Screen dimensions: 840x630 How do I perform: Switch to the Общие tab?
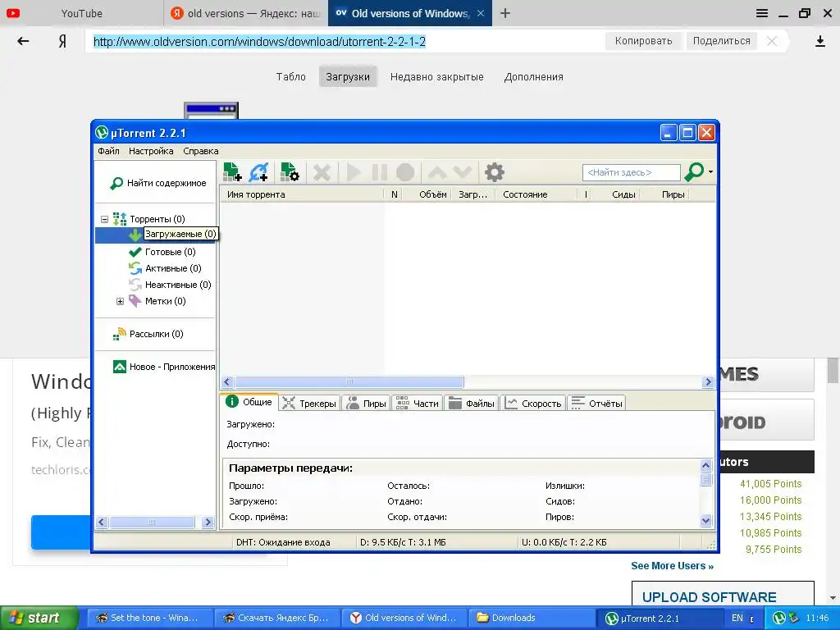[x=249, y=402]
